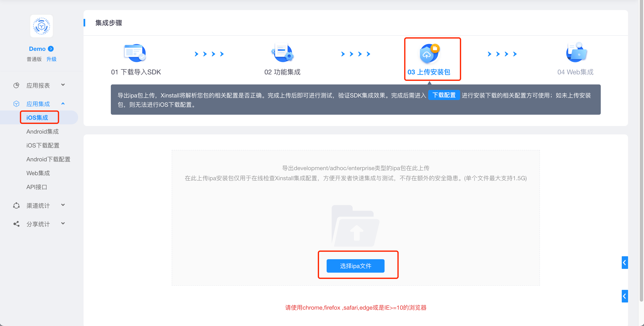Image resolution: width=644 pixels, height=326 pixels.
Task: Expand the upper side panel arrow
Action: pos(624,262)
